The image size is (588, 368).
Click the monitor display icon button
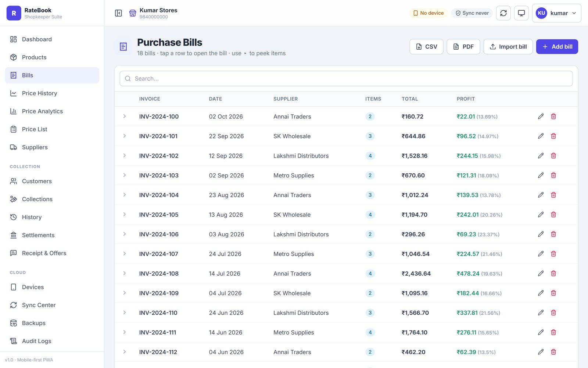[521, 13]
